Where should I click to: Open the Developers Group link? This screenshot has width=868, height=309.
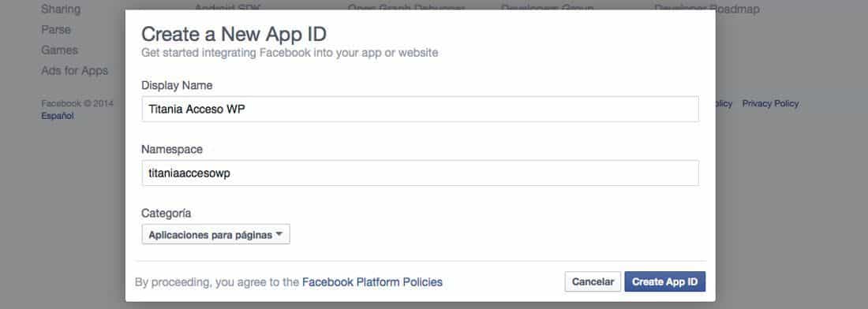(x=548, y=9)
